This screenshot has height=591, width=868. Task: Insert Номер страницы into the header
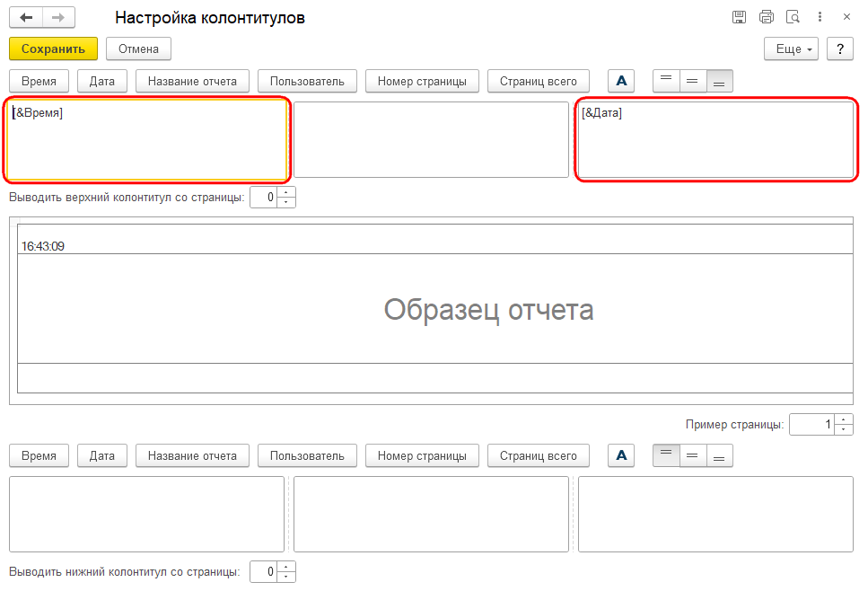pos(422,82)
